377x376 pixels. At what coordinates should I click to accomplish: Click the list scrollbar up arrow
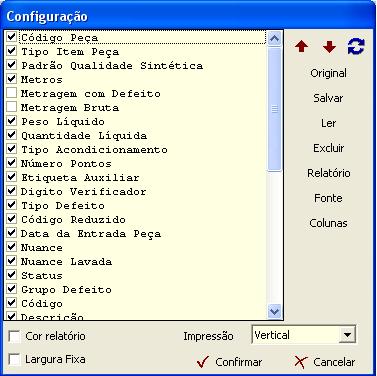tap(274, 39)
